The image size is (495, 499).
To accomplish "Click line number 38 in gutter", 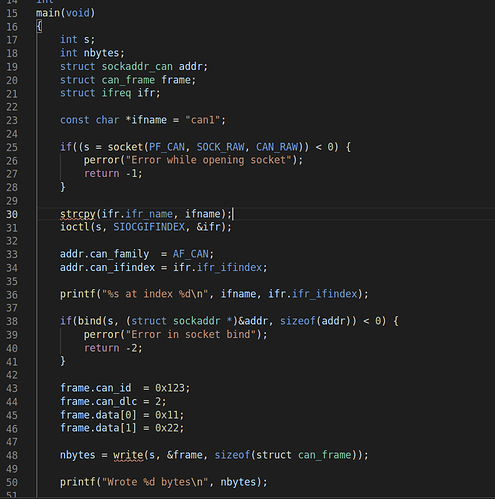I will coord(12,321).
